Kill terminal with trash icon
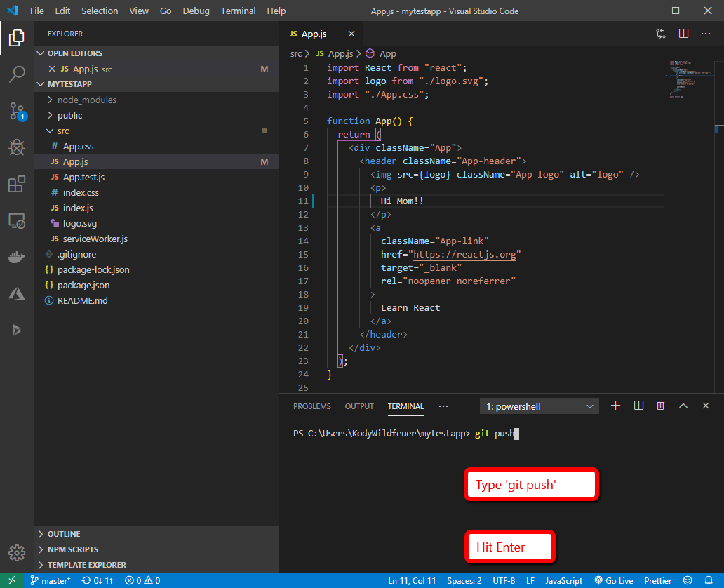This screenshot has width=724, height=588. [660, 406]
